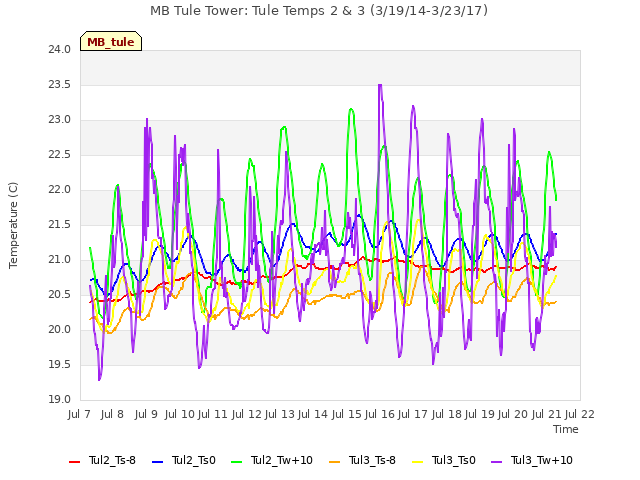Click the Jul 16 x-axis label

(380, 415)
